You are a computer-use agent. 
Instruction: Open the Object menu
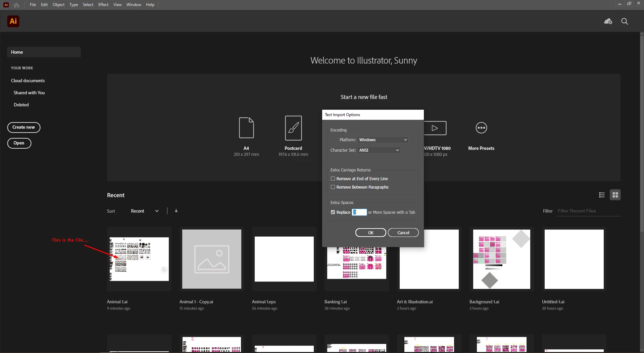58,5
